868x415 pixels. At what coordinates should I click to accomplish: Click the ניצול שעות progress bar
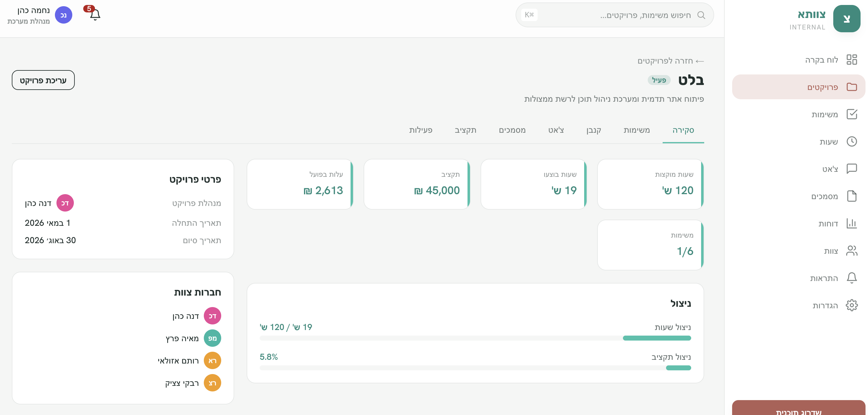coord(475,338)
